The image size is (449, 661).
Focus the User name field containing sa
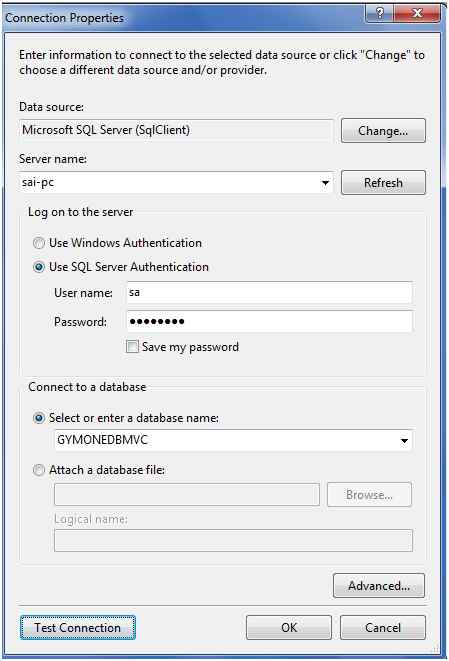coord(269,293)
